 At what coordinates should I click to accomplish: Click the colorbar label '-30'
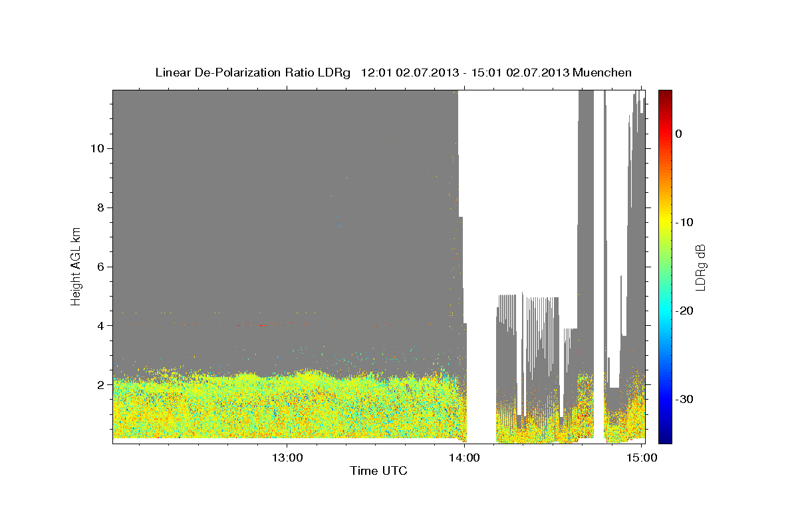685,399
